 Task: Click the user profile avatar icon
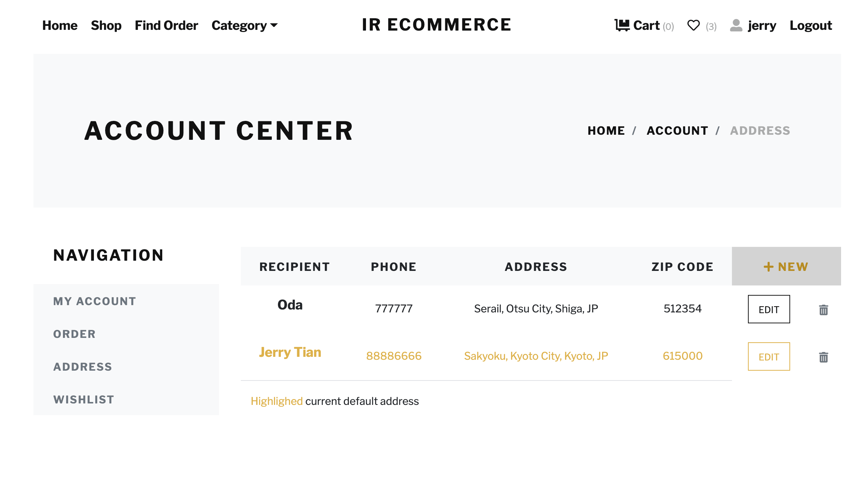tap(736, 25)
